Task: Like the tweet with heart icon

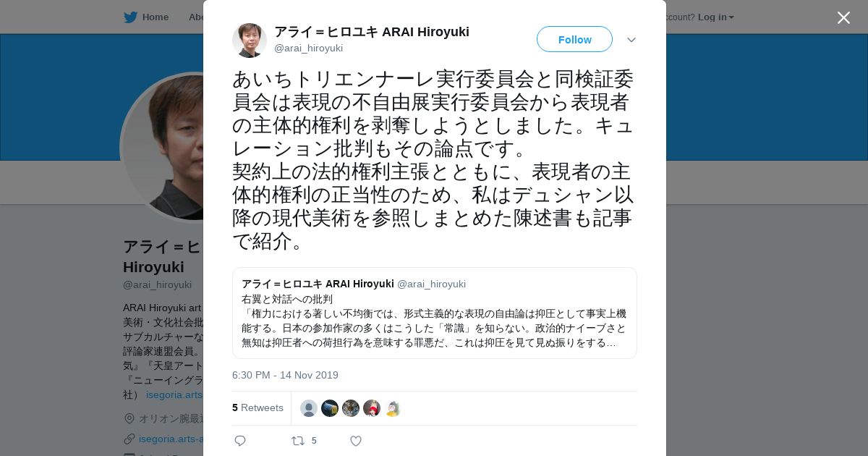Action: pyautogui.click(x=356, y=441)
